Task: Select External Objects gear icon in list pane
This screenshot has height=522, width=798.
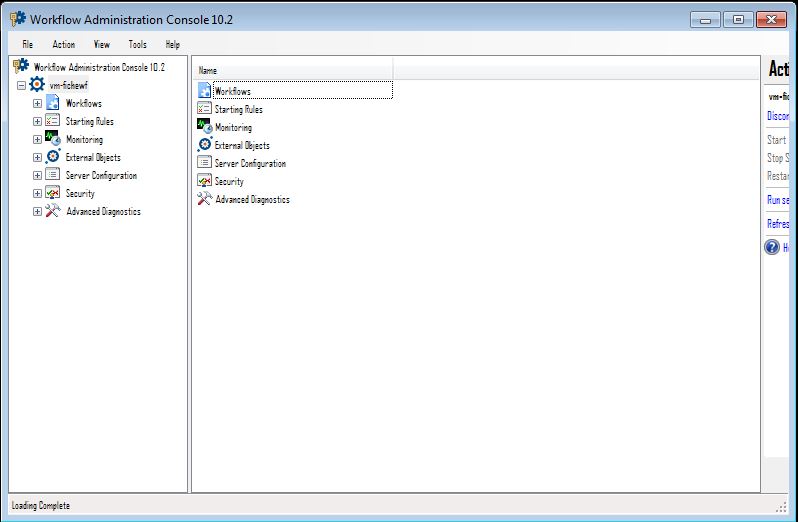Action: click(204, 145)
